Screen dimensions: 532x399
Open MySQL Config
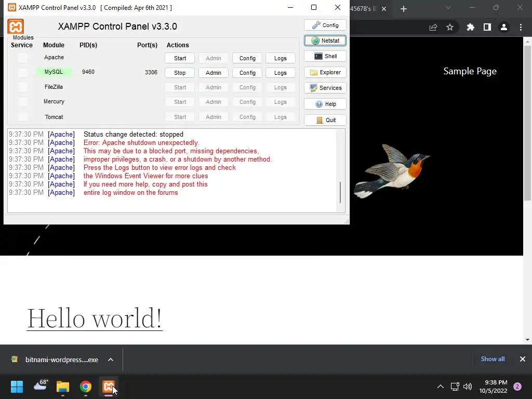click(247, 73)
